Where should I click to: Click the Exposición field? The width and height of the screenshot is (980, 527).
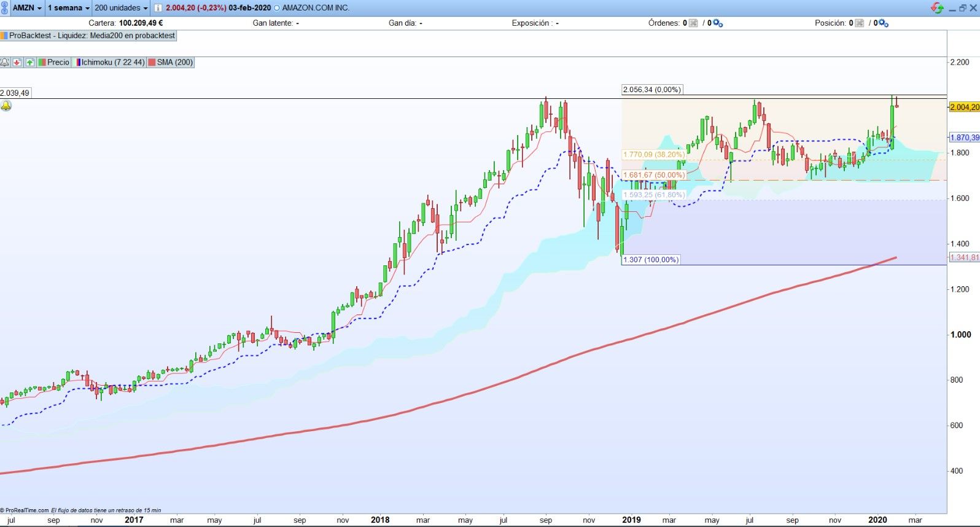[535, 23]
